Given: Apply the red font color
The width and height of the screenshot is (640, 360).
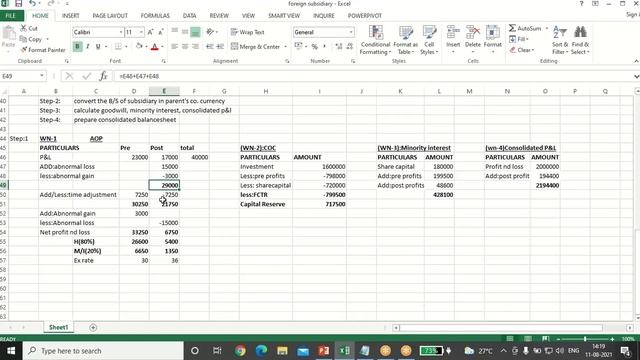Looking at the screenshot, I should [155, 47].
